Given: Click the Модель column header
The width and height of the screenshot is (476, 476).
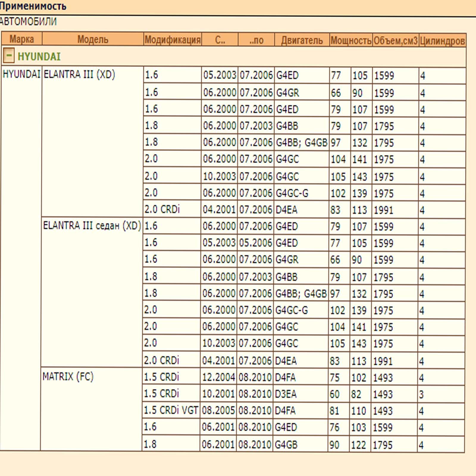Looking at the screenshot, I should tap(93, 39).
